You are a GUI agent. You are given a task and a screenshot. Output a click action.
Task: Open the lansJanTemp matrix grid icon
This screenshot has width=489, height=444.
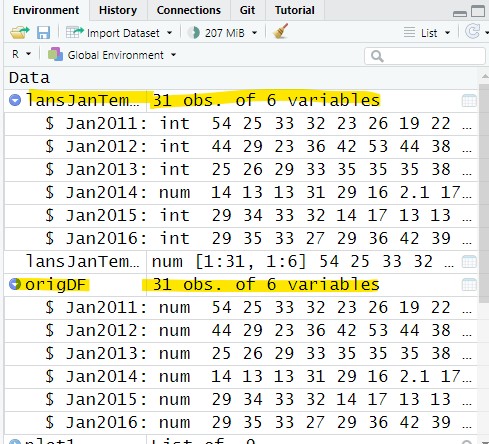point(469,262)
